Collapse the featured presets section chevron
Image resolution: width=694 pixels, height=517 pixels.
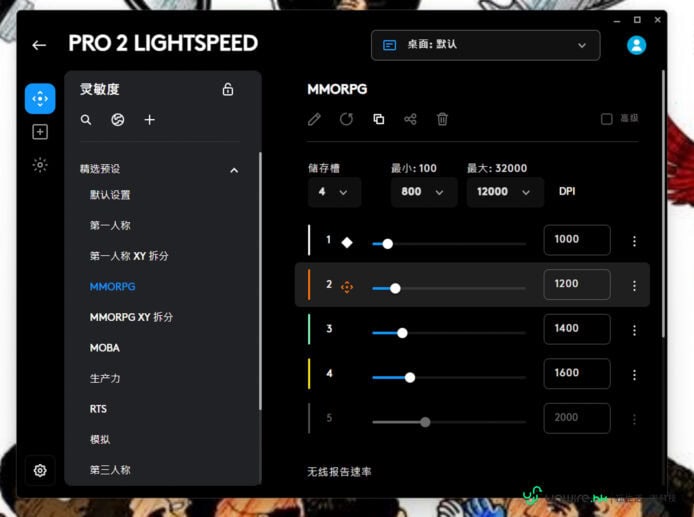(234, 170)
